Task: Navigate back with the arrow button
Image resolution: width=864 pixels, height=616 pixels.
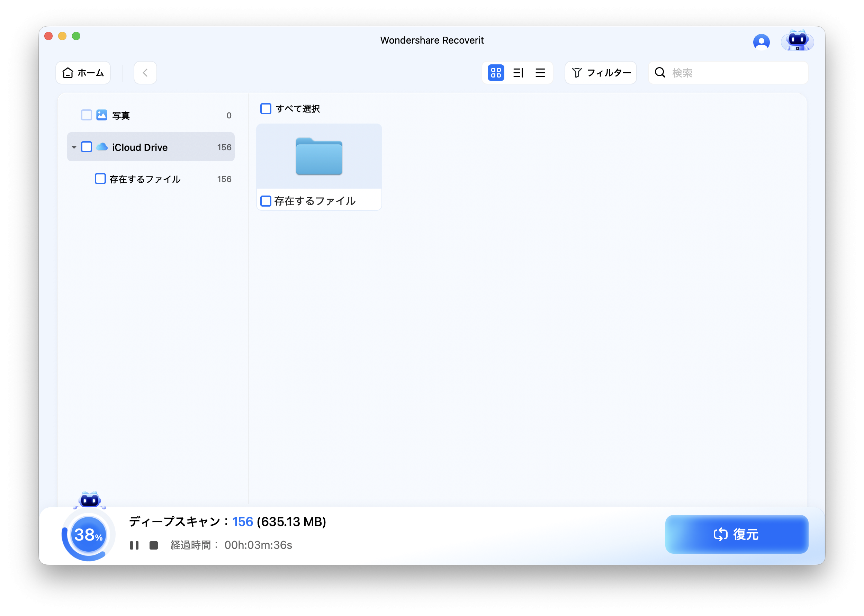Action: [145, 72]
